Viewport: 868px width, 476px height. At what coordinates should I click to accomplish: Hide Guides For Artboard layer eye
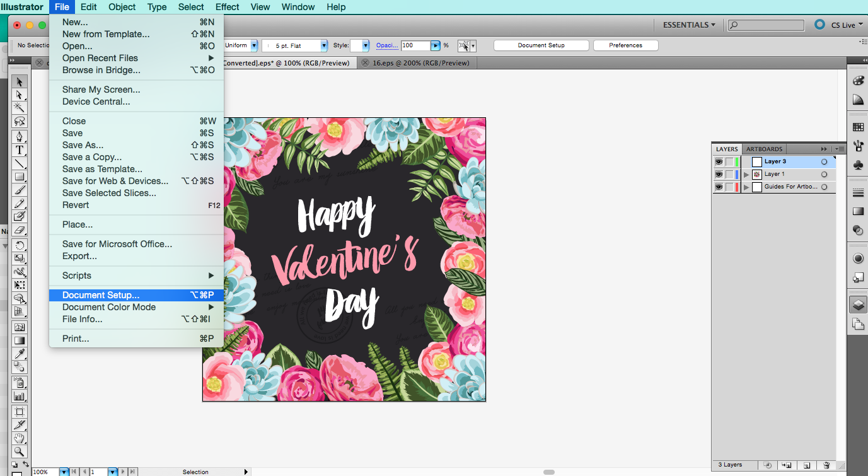pos(719,187)
